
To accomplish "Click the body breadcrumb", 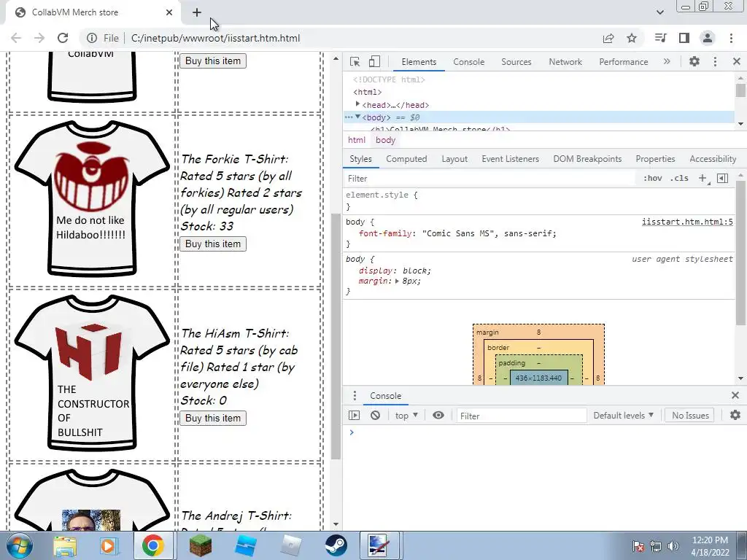I will pos(385,140).
